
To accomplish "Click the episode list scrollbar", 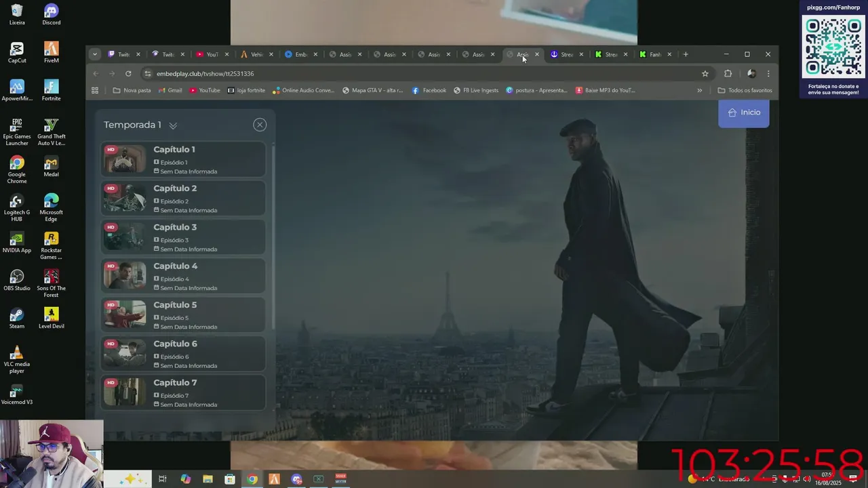I will coord(273,237).
